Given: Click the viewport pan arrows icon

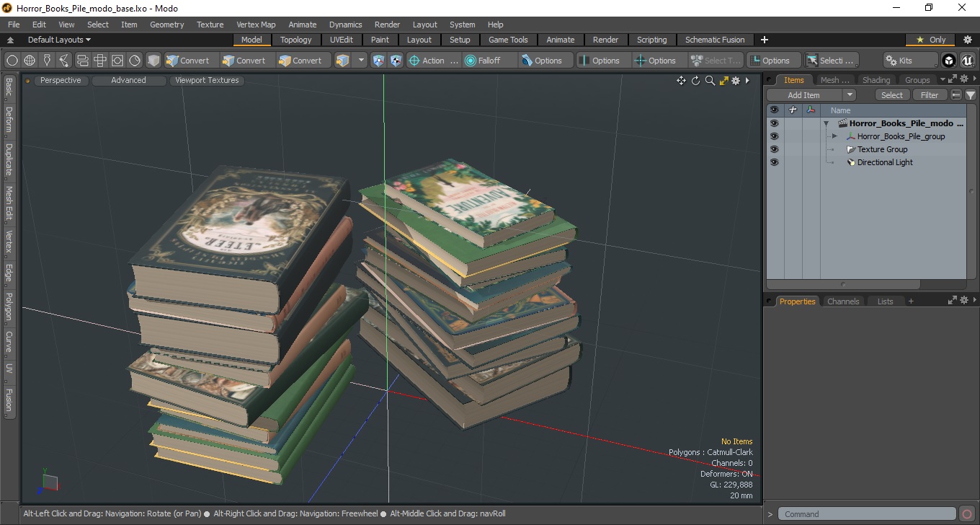Looking at the screenshot, I should click(x=681, y=81).
